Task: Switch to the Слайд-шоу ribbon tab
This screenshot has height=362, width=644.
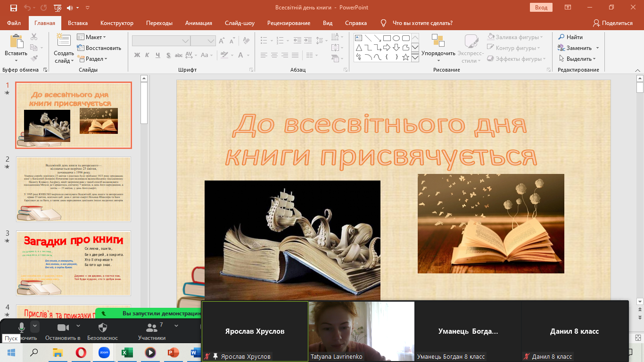Action: 239,23
